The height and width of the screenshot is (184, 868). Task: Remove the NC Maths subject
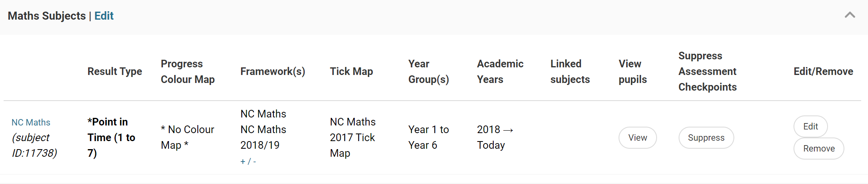pyautogui.click(x=819, y=149)
